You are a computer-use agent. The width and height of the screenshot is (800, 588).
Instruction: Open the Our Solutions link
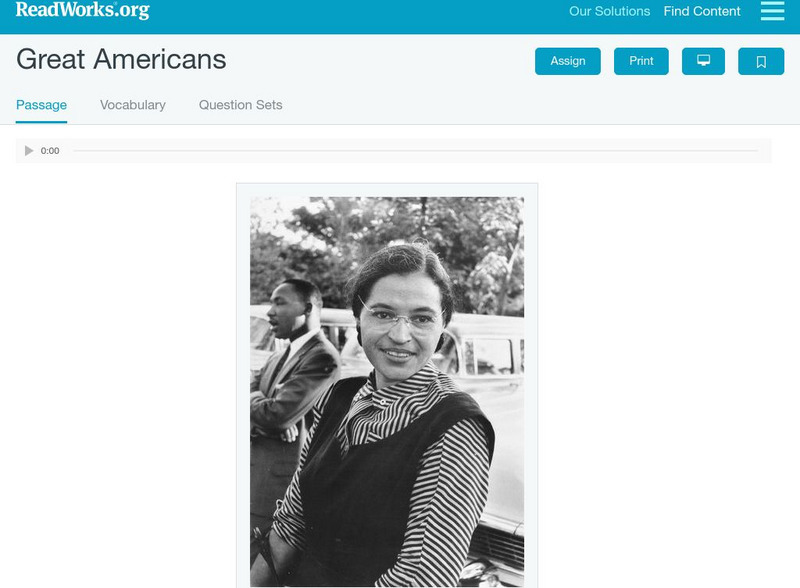[x=609, y=11]
